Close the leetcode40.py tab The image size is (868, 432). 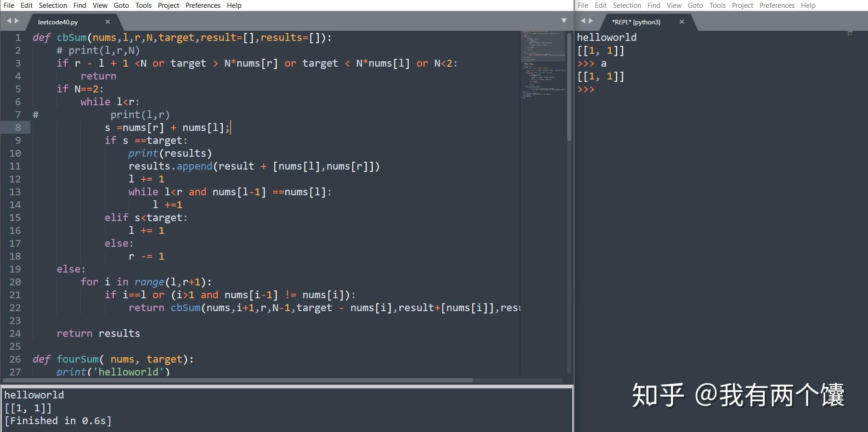108,22
